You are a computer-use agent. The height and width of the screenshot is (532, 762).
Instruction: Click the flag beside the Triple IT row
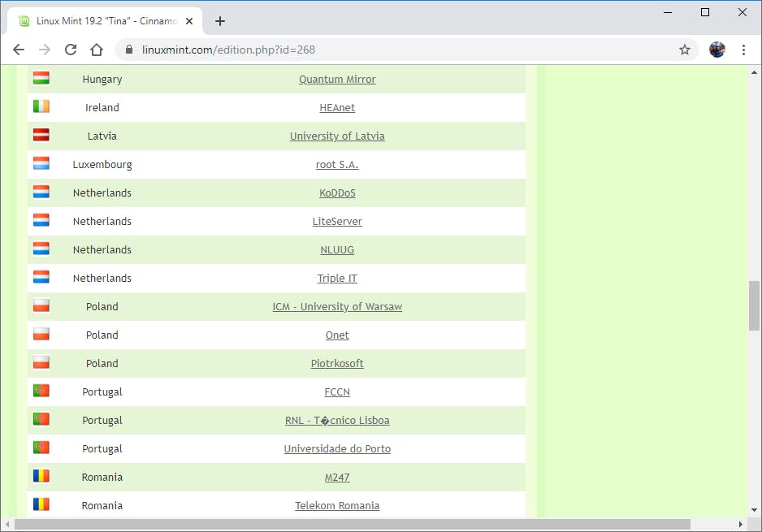[41, 277]
